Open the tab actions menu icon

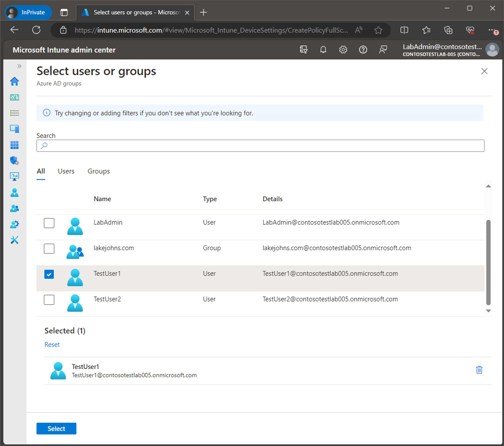click(x=64, y=12)
